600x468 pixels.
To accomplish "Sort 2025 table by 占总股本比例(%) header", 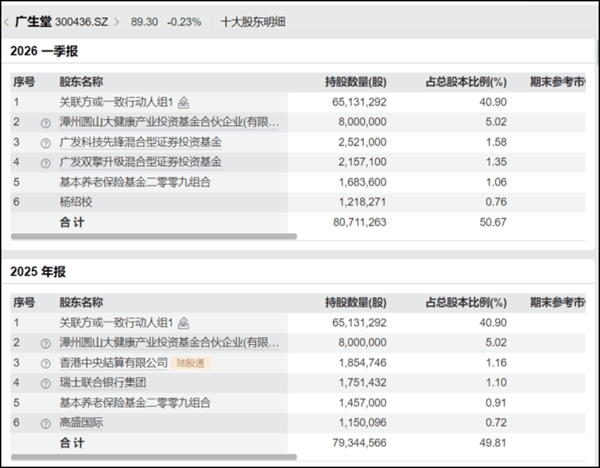I will [x=466, y=303].
